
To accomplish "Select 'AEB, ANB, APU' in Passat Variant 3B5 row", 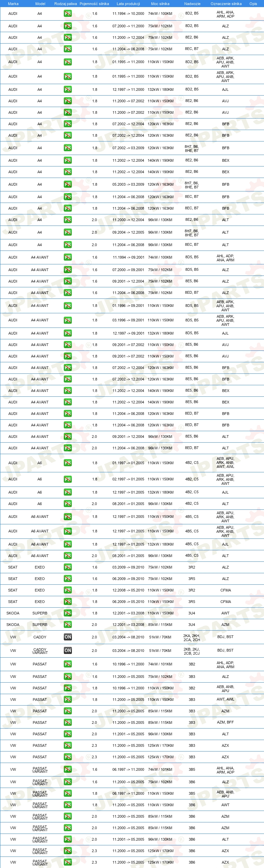I will [226, 794].
